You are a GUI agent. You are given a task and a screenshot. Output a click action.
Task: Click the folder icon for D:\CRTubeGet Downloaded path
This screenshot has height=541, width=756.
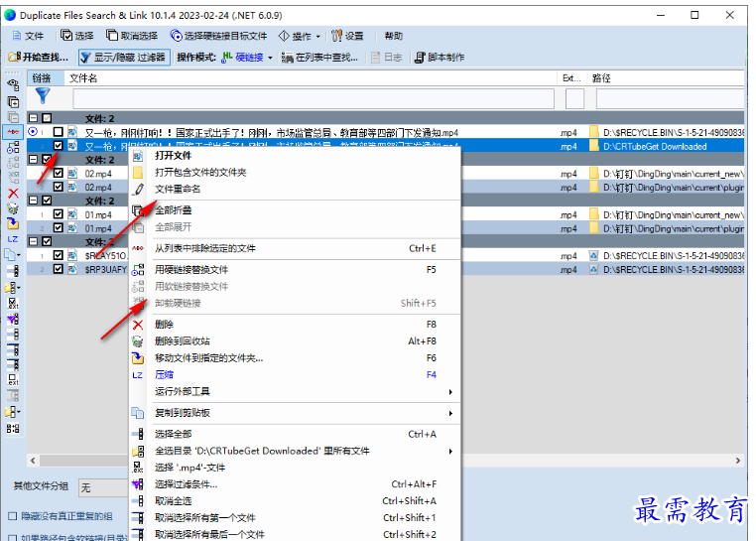tap(594, 146)
